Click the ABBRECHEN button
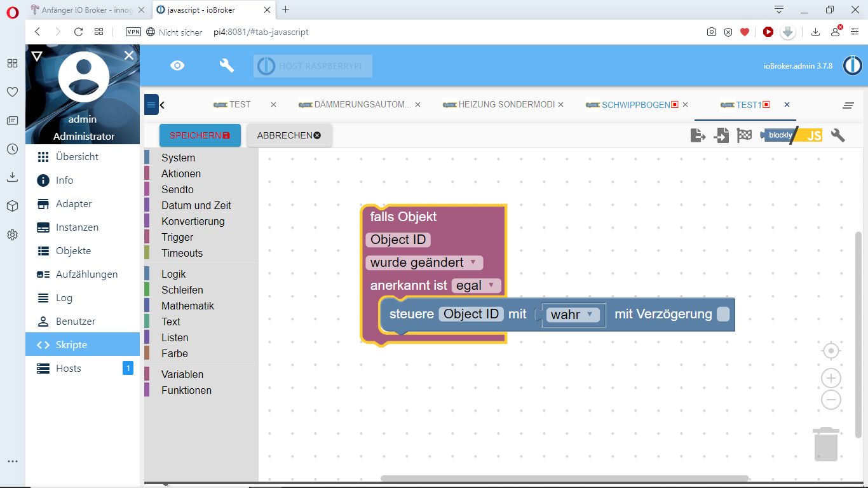Image resolution: width=868 pixels, height=488 pixels. click(x=288, y=135)
